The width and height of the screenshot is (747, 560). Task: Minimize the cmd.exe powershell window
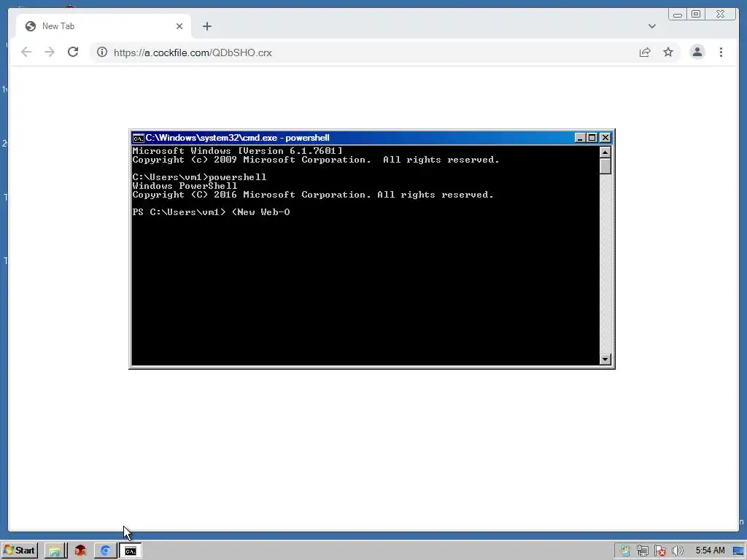click(580, 138)
